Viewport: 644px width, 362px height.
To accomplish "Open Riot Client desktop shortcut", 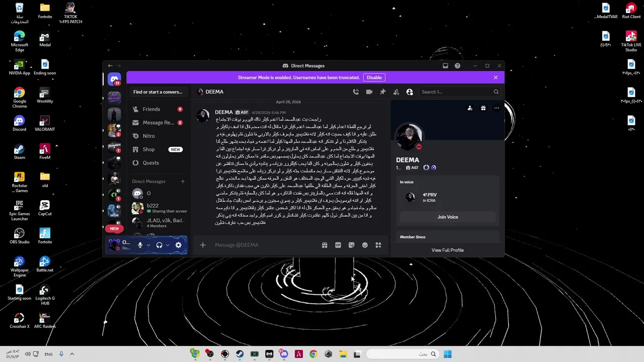I will (631, 11).
